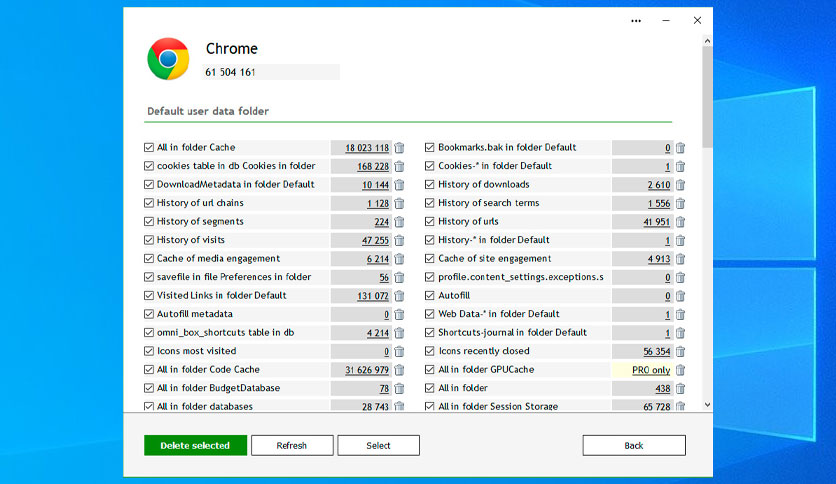Open the 31 626 979 size link
Viewport: 836px width, 484px height.
[x=367, y=370]
